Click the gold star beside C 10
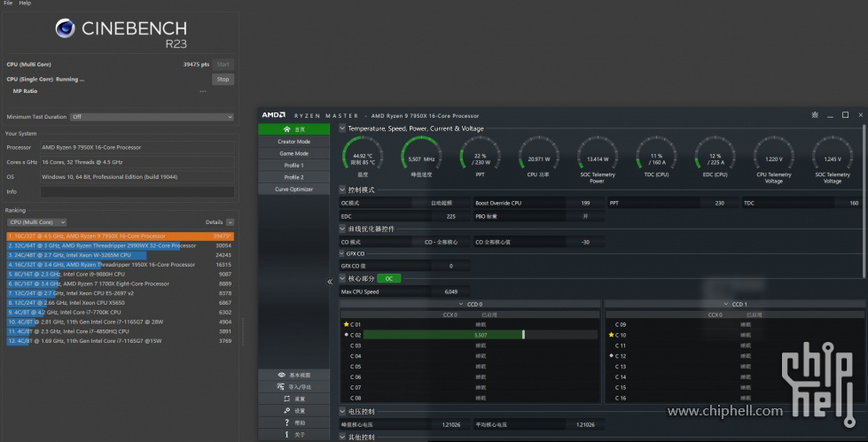868x442 pixels. tap(611, 335)
